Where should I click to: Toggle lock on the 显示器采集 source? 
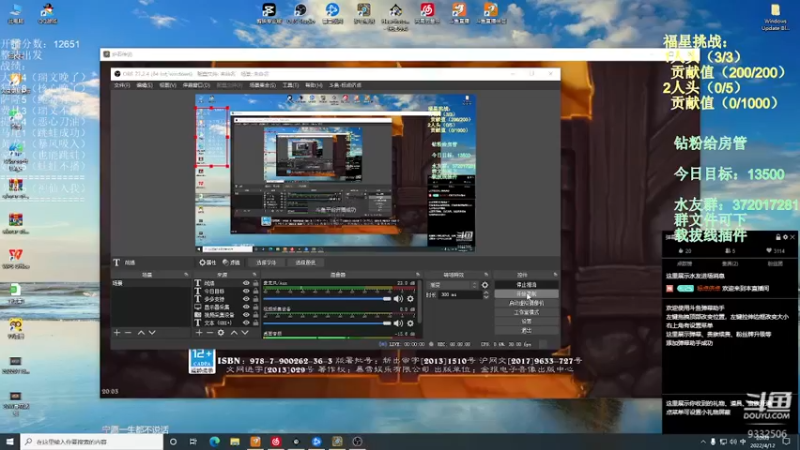point(256,307)
